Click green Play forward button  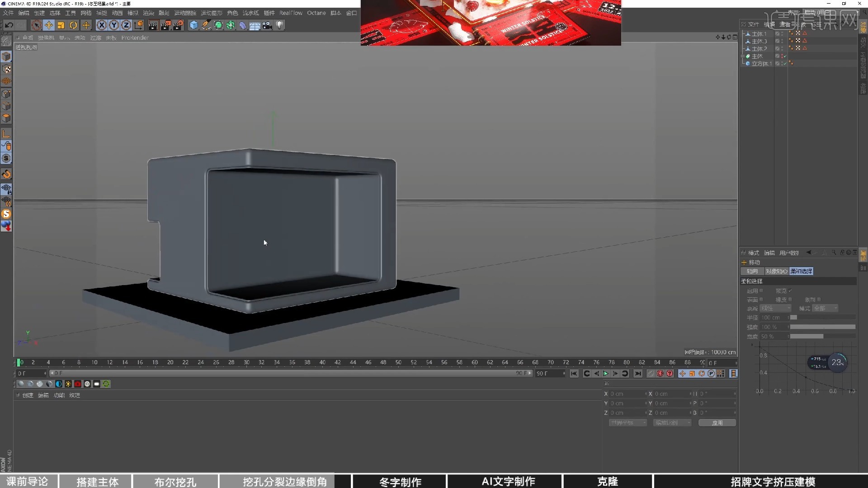pyautogui.click(x=606, y=374)
